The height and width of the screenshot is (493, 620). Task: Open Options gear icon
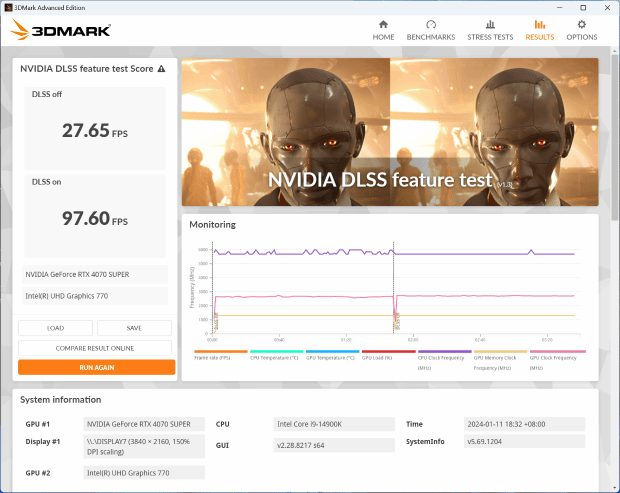[581, 25]
